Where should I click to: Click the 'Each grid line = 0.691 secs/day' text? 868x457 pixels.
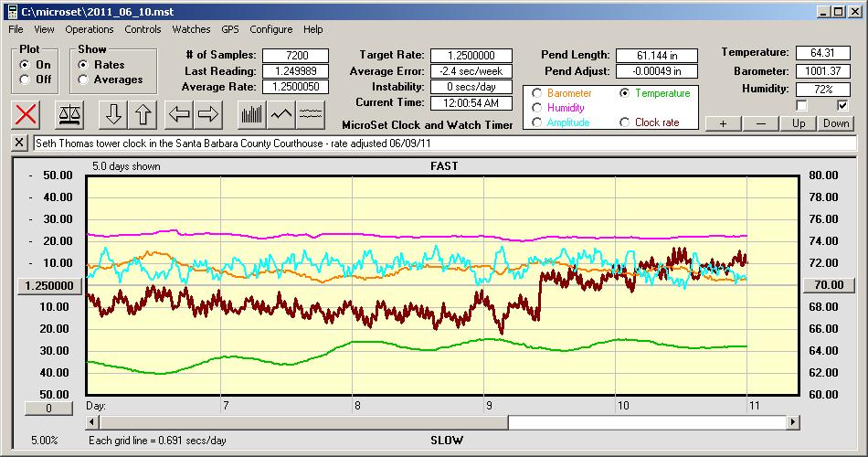pyautogui.click(x=157, y=441)
